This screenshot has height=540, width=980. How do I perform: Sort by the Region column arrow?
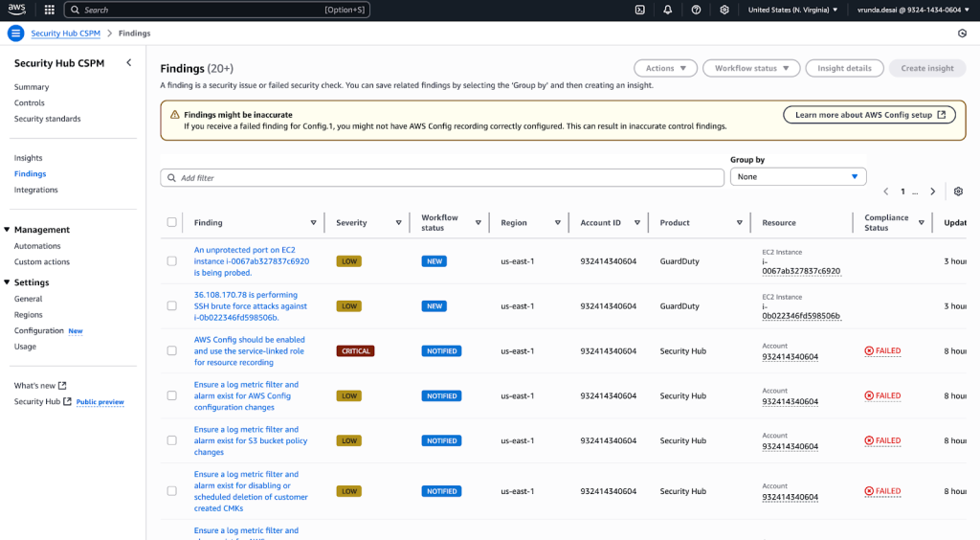[x=558, y=223]
